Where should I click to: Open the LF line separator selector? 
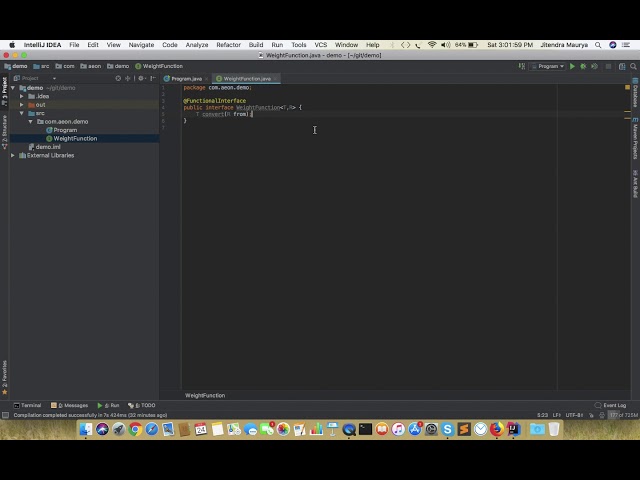tap(557, 415)
